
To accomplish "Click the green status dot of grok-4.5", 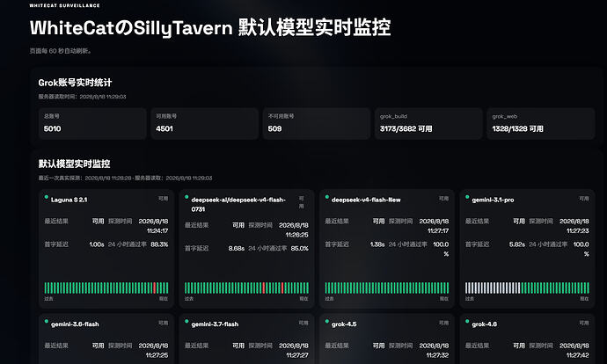I will click(327, 321).
